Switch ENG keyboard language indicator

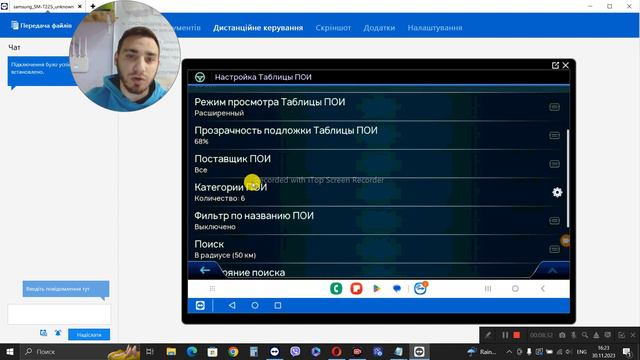coord(582,351)
